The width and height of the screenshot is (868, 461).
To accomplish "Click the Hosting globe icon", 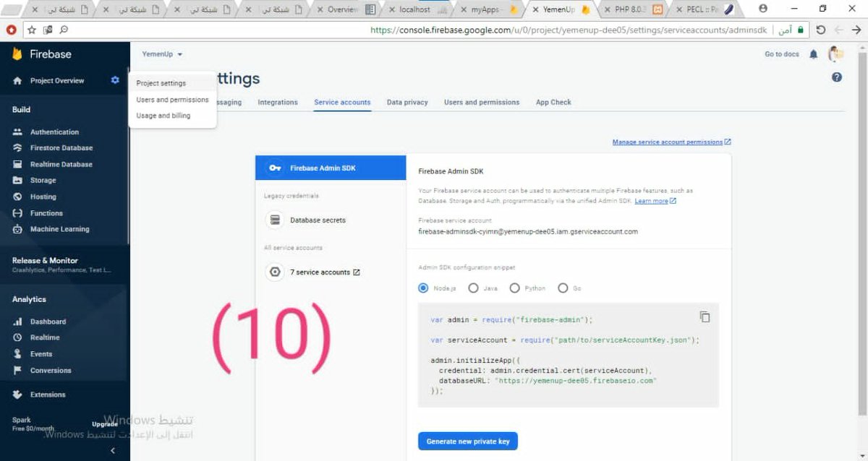I will click(17, 197).
